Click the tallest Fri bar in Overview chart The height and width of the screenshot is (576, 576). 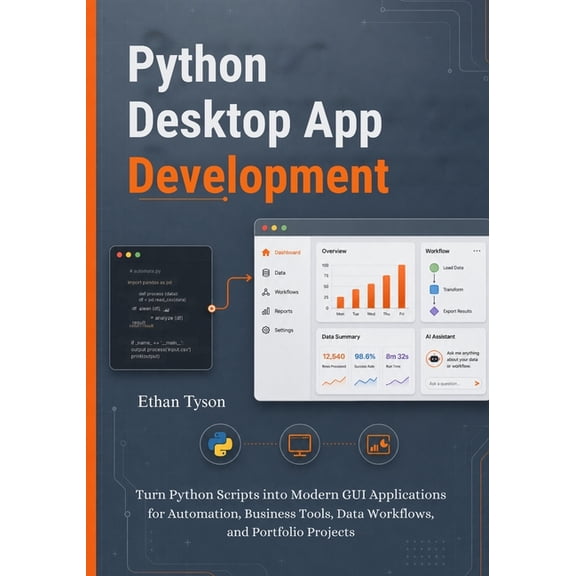coord(402,286)
